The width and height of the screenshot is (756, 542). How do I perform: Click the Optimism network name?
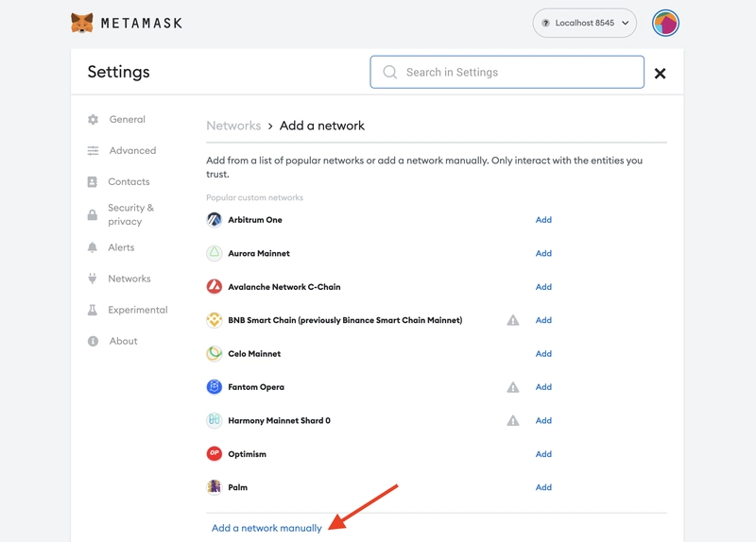coord(247,454)
